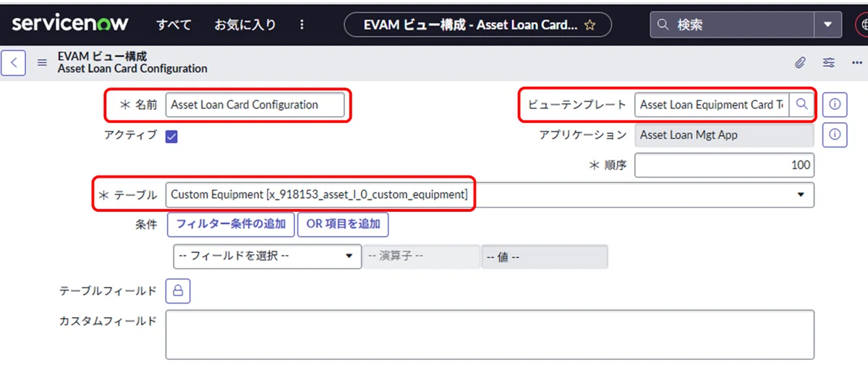Open attachments via the paperclip icon
This screenshot has height=370, width=868.
click(x=799, y=62)
